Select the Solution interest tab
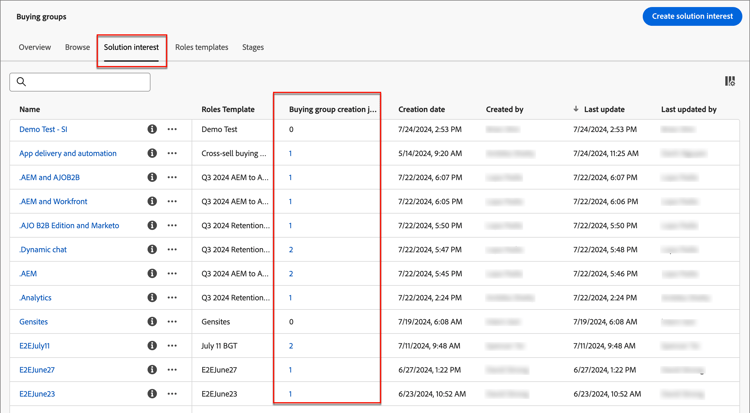 [132, 47]
